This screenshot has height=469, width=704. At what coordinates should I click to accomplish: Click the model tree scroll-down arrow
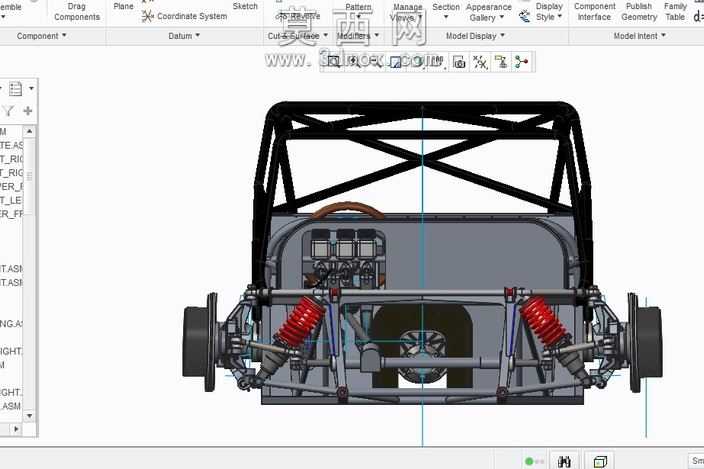coord(30,416)
